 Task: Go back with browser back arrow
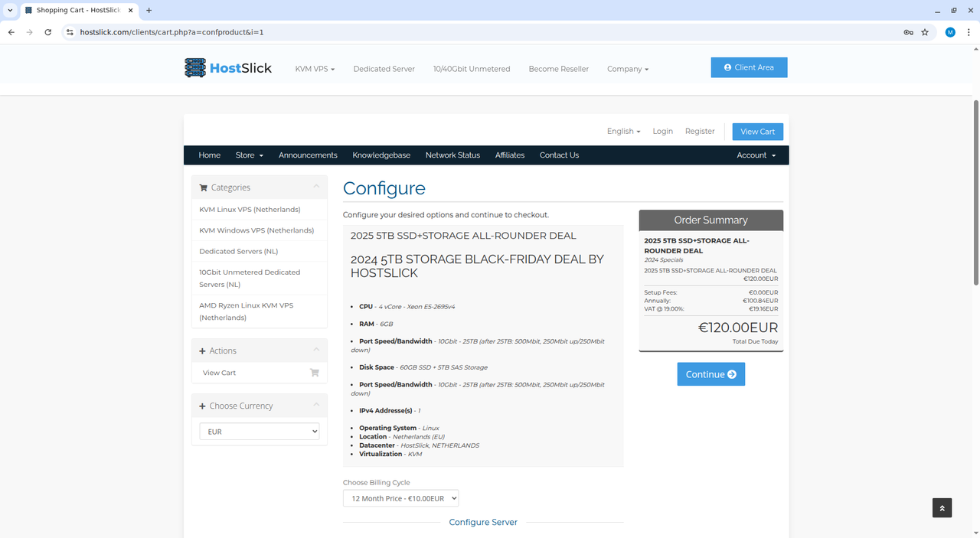[x=11, y=32]
